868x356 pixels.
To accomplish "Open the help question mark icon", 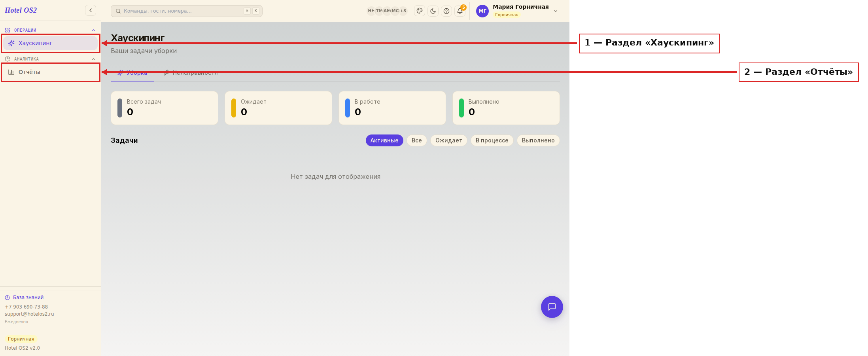I will pyautogui.click(x=446, y=11).
